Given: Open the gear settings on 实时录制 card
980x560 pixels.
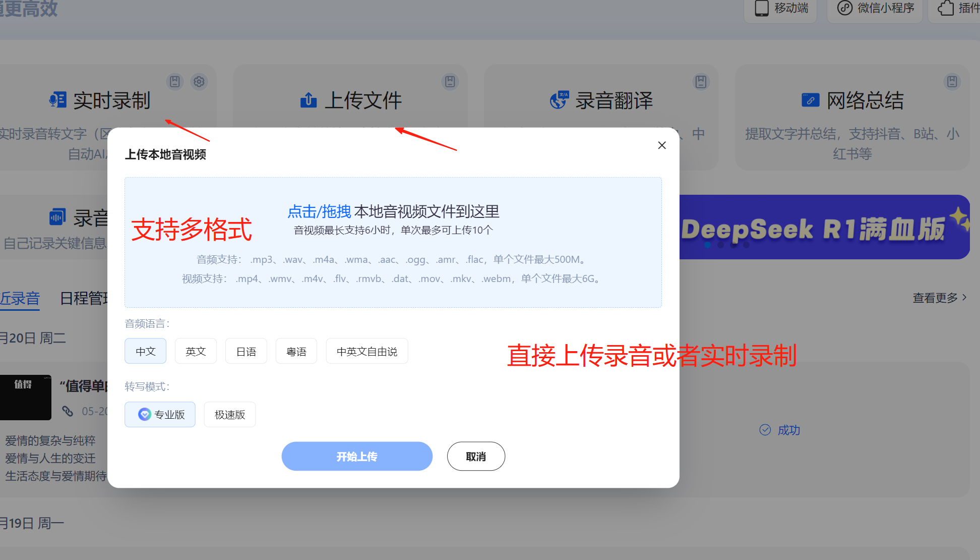Looking at the screenshot, I should [199, 82].
